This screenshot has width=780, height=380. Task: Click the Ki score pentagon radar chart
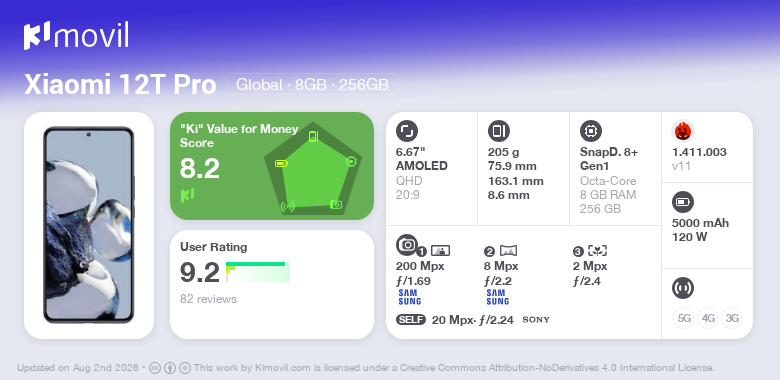313,169
